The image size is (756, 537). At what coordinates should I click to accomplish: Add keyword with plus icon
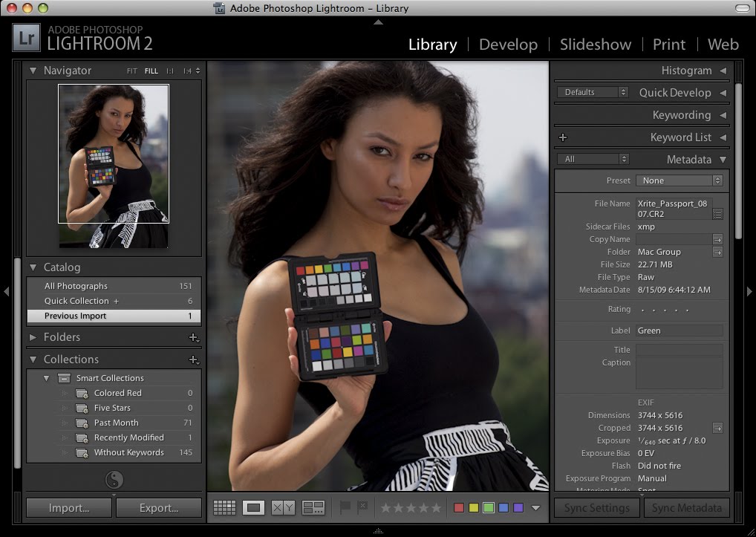coord(563,137)
